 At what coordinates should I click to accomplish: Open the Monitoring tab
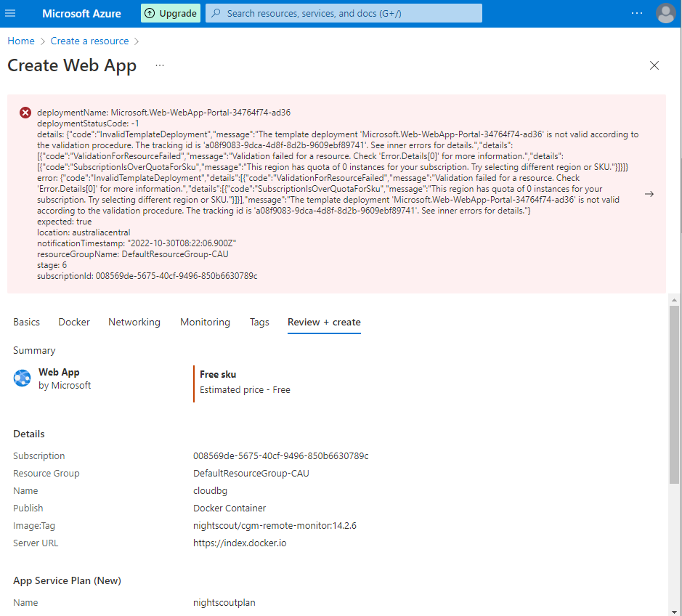click(205, 322)
